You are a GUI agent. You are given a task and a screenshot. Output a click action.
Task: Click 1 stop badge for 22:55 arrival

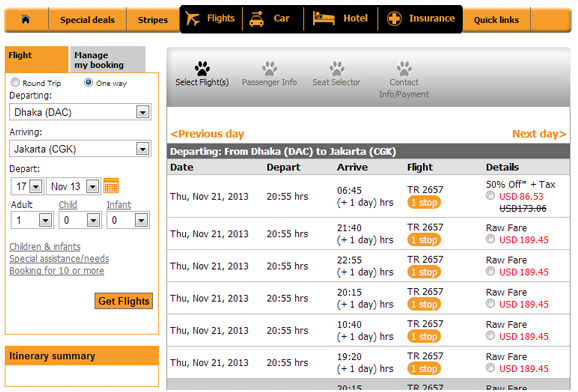[424, 272]
